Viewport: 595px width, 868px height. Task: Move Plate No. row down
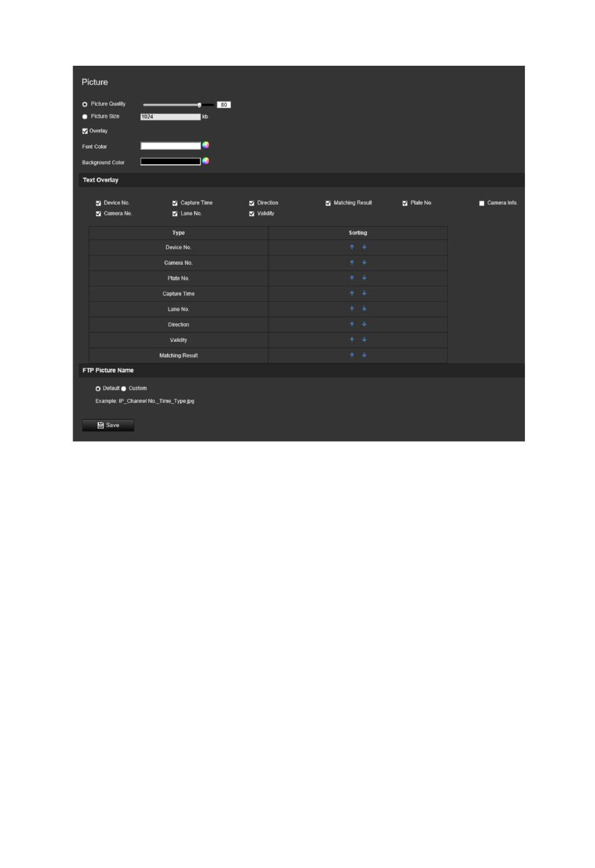pyautogui.click(x=364, y=278)
